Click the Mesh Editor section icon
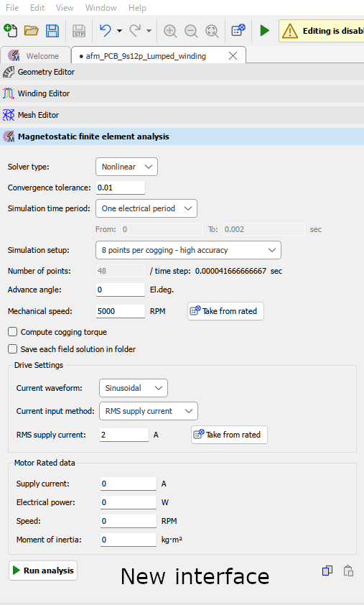Image resolution: width=364 pixels, height=605 pixels. [9, 115]
